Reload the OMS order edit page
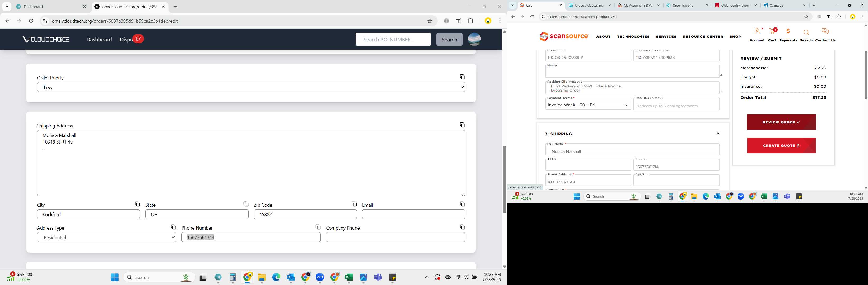The image size is (868, 285). [31, 21]
